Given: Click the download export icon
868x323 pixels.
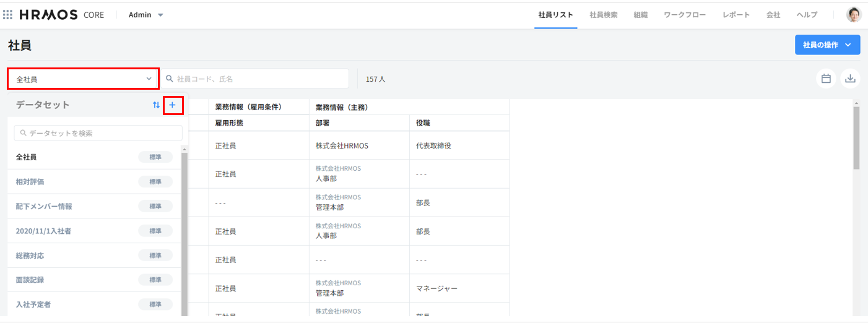Looking at the screenshot, I should [x=851, y=79].
